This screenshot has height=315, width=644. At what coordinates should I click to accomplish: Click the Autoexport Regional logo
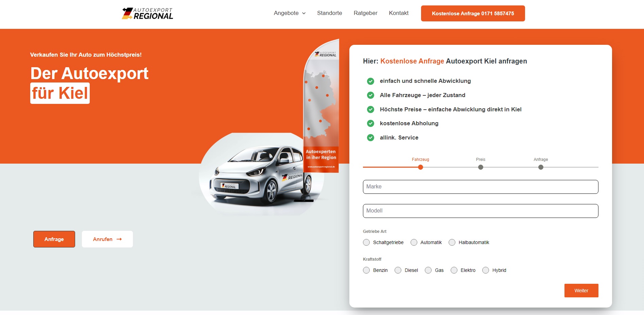click(147, 14)
